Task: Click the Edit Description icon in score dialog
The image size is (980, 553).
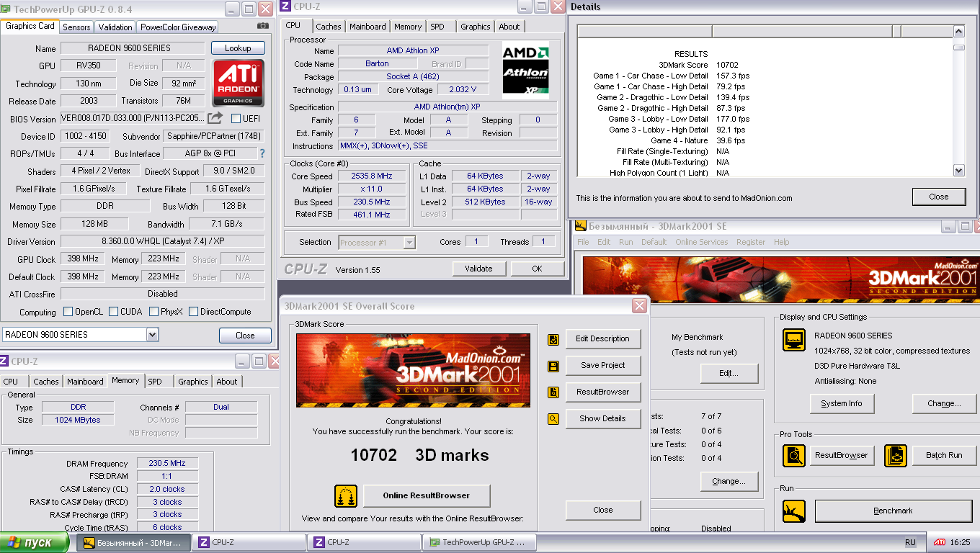Action: click(553, 339)
